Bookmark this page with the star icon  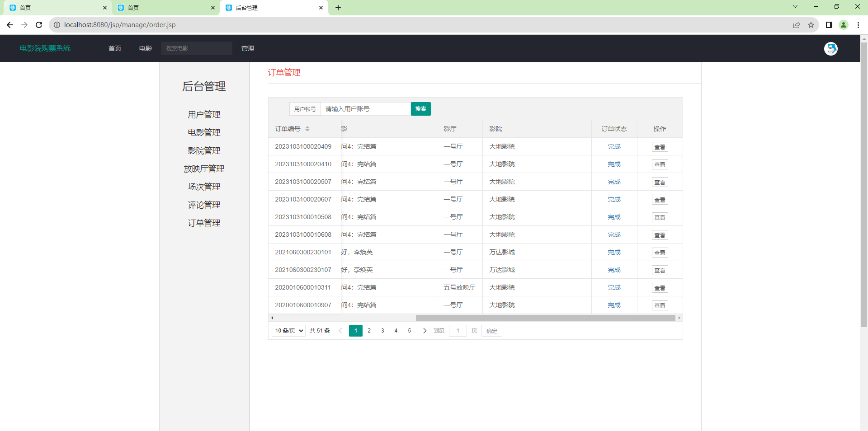click(811, 25)
